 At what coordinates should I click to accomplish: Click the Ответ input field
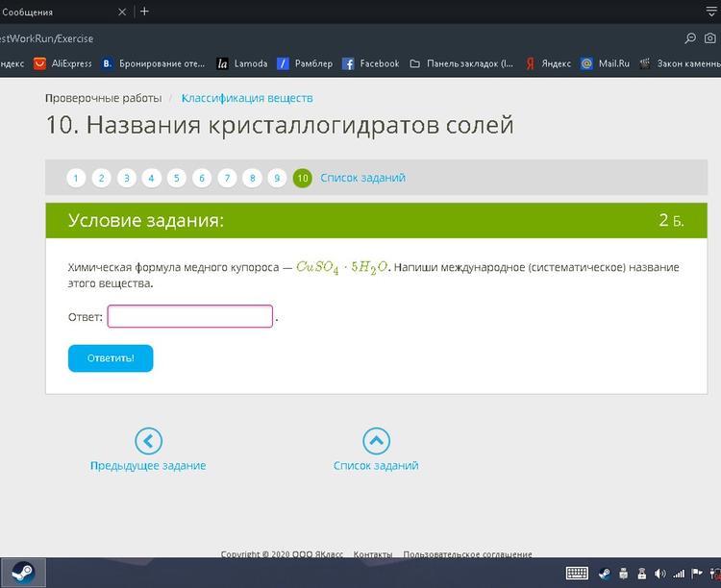[x=190, y=316]
